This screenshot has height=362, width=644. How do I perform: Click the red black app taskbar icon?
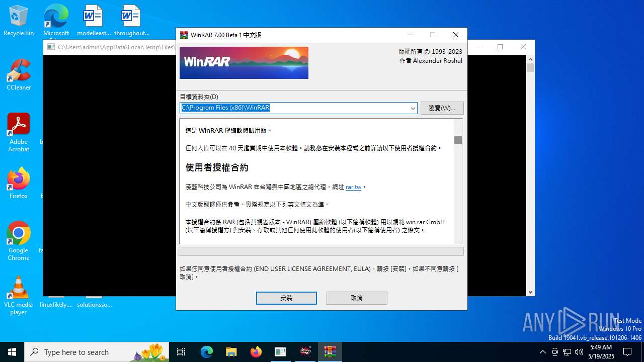tap(305, 352)
